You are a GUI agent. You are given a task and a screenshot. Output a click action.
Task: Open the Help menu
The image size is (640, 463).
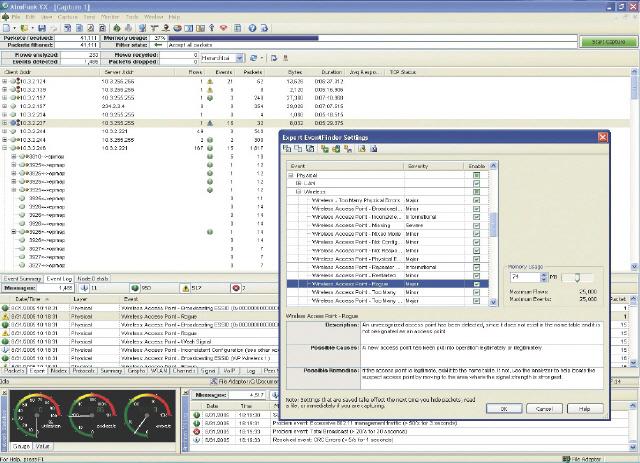[x=174, y=17]
